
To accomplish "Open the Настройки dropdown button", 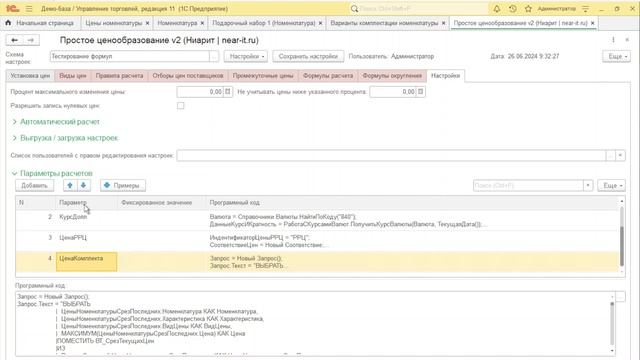I will [x=246, y=56].
